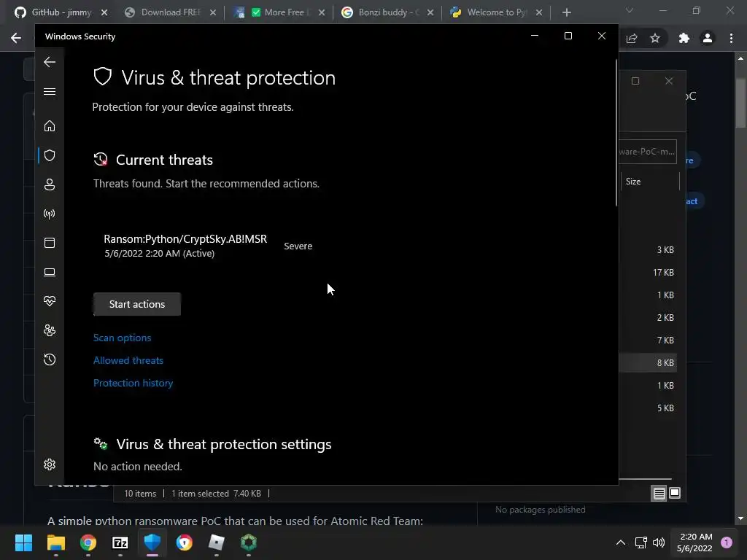This screenshot has width=747, height=560.
Task: Close the Bonzi buddy tab
Action: click(430, 12)
